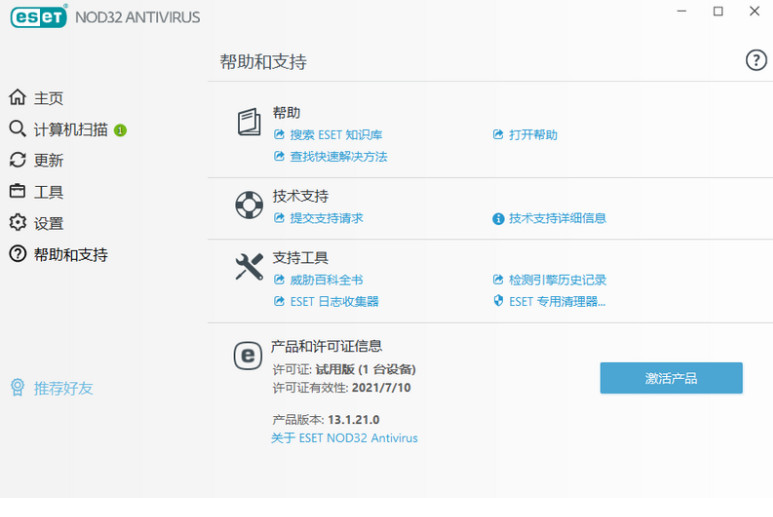Click the 产品和许可证信息 heading
The width and height of the screenshot is (773, 517).
[x=326, y=346]
